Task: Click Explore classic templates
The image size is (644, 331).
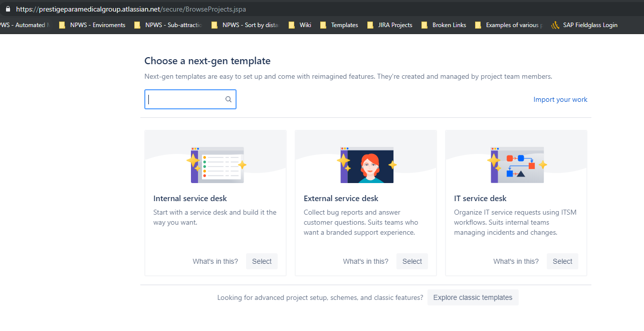Action: (473, 297)
